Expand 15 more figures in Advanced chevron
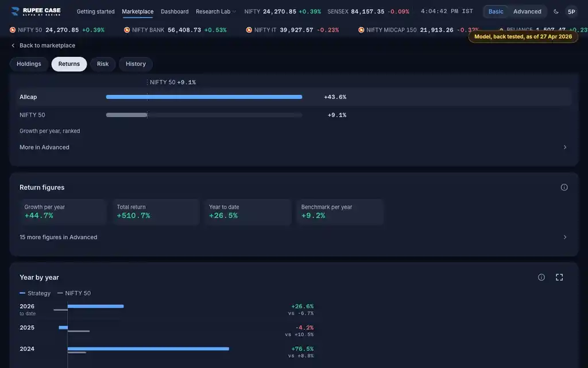 (565, 237)
